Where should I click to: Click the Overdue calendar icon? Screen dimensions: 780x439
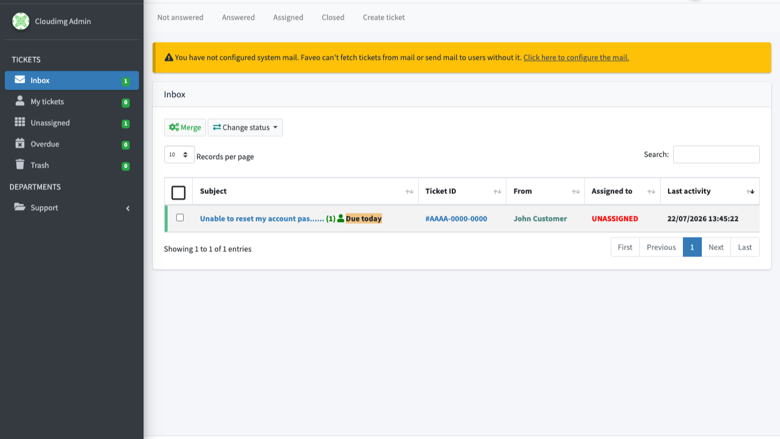(20, 143)
